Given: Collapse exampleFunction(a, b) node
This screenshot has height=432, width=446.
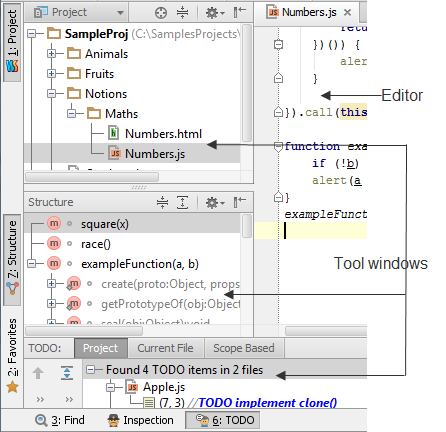Looking at the screenshot, I should (x=32, y=264).
